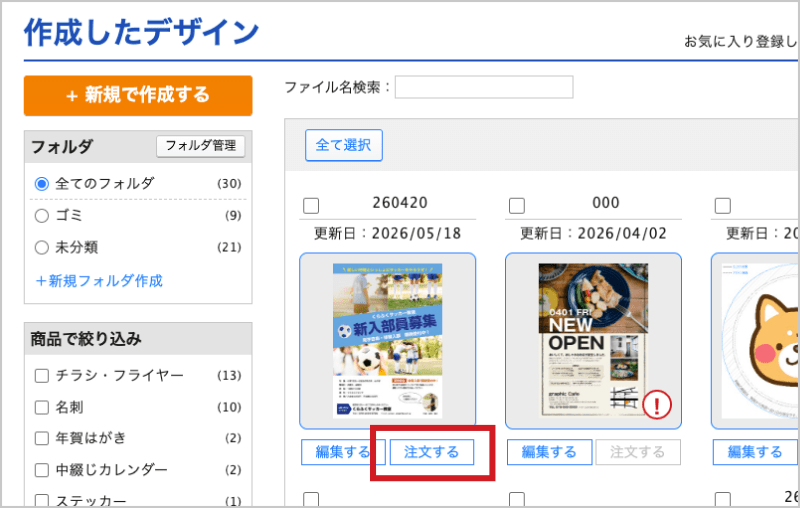Viewport: 800px width, 508px height.
Task: Check the 名刺 filter checkbox
Action: tap(42, 408)
